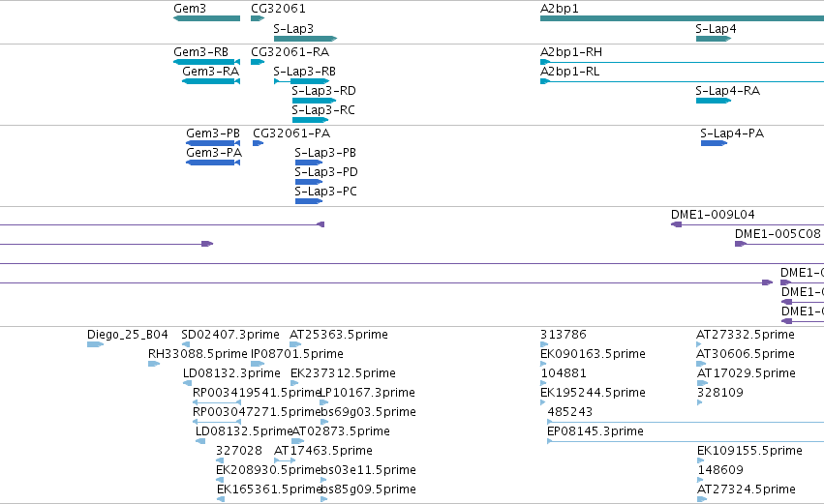Image resolution: width=824 pixels, height=504 pixels.
Task: Open the EK195244.5prime feature
Action: [593, 393]
